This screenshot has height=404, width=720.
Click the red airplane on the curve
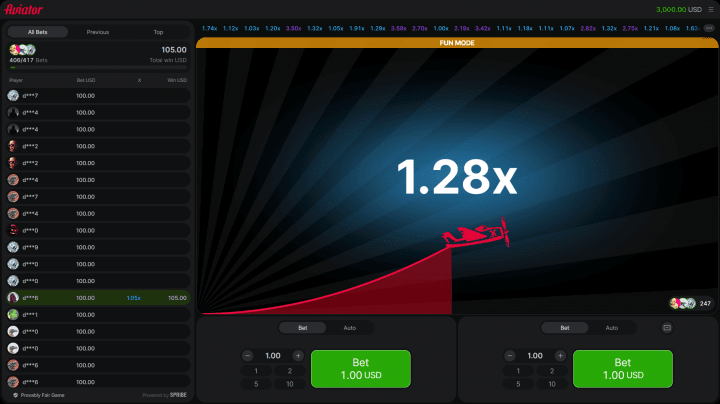476,233
